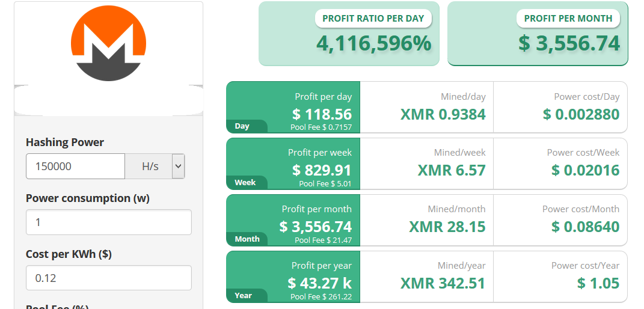Click the Profit per day $118.56 value

tap(322, 114)
